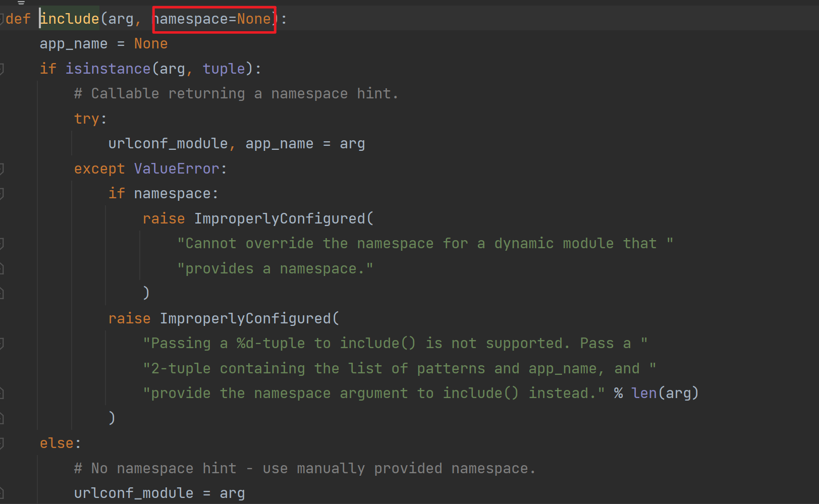Click 'urlconf_module' in the tuple unpacking line

pos(168,144)
